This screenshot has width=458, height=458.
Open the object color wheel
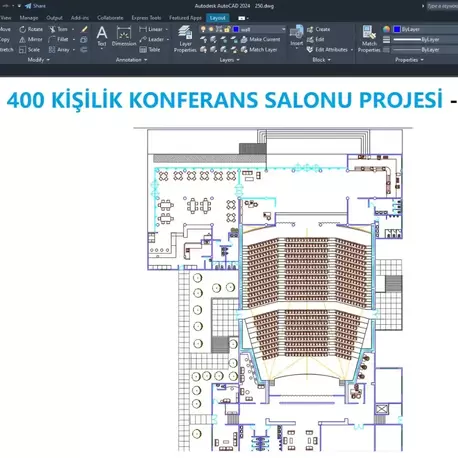[386, 29]
